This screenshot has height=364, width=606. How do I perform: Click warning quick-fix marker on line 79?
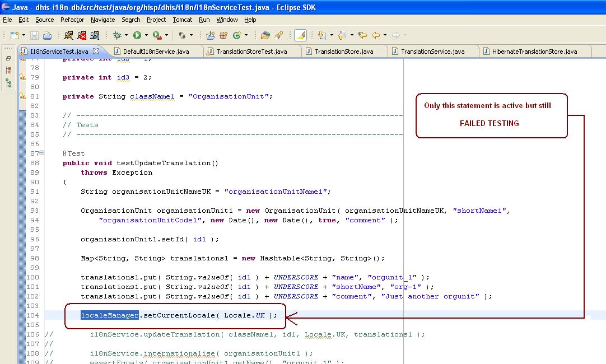(22, 77)
